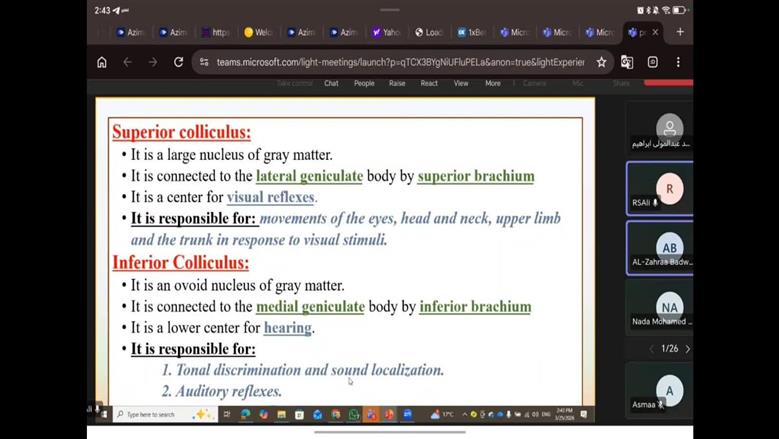Select the RSAli participant tile
Image resolution: width=779 pixels, height=439 pixels.
pos(659,189)
